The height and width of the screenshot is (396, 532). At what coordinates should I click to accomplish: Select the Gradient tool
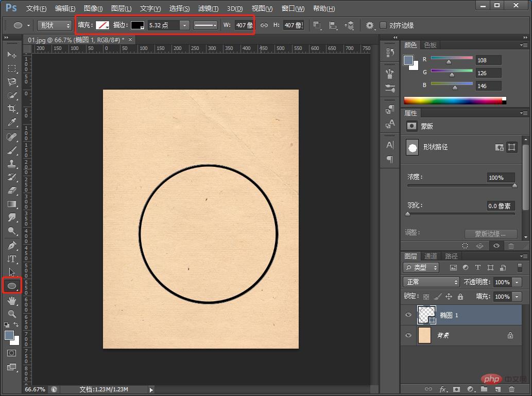[12, 204]
